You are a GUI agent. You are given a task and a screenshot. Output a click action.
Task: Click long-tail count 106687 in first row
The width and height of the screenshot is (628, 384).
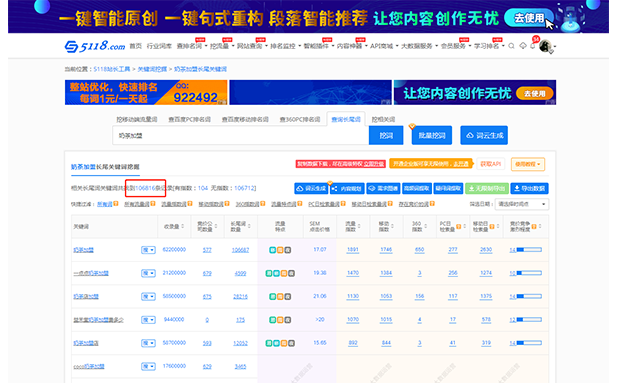240,250
